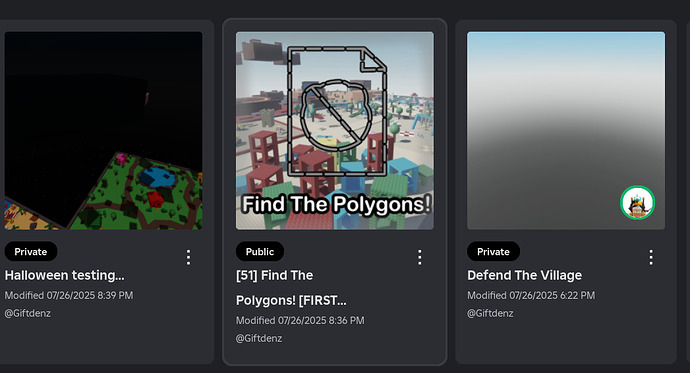Open kebab menu on Defend The Village

(x=651, y=257)
